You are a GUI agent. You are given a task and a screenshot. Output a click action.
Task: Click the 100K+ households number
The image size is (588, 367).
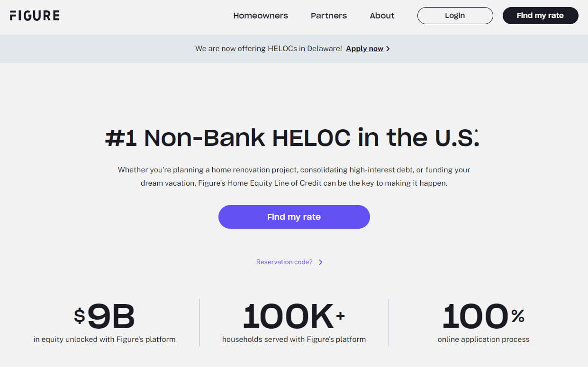tap(294, 316)
